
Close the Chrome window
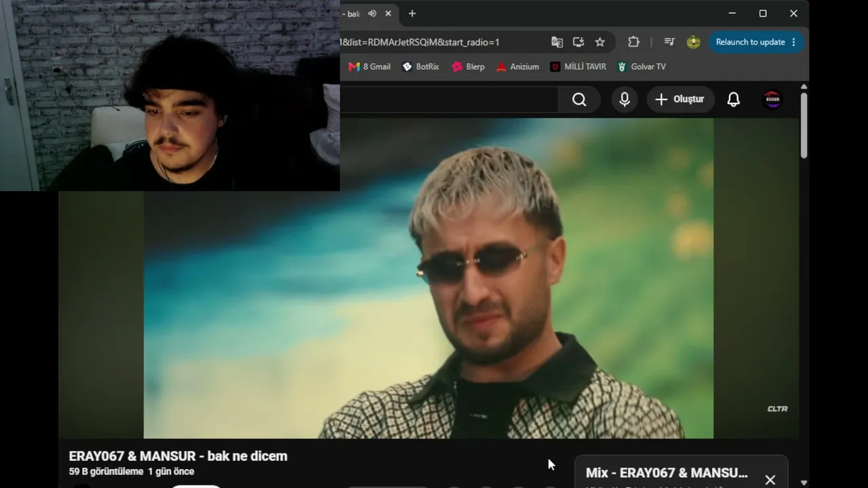coord(793,14)
